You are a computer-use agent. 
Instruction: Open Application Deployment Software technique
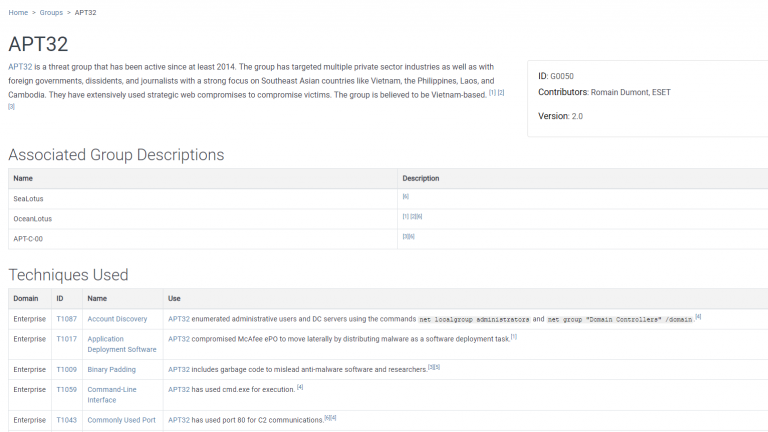pos(122,344)
